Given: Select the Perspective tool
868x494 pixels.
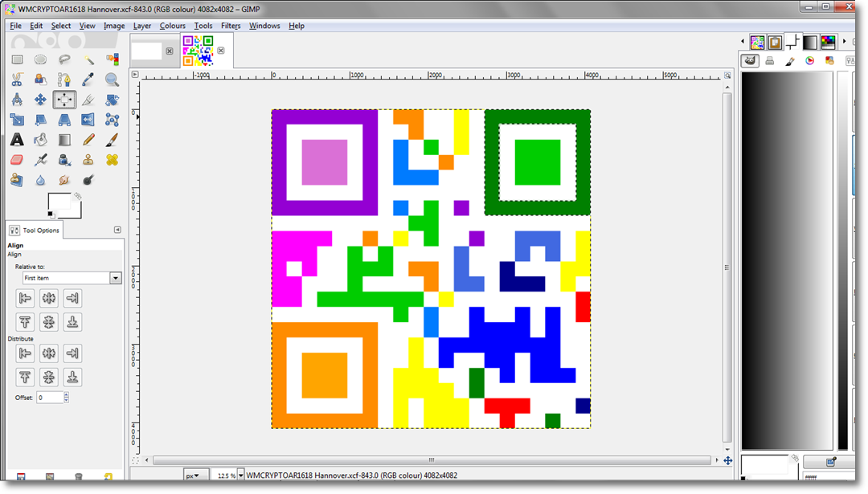Looking at the screenshot, I should click(64, 120).
